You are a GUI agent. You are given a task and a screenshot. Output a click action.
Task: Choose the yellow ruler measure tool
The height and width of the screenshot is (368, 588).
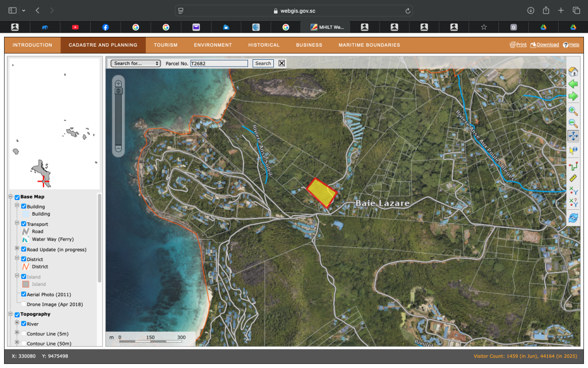[x=572, y=177]
